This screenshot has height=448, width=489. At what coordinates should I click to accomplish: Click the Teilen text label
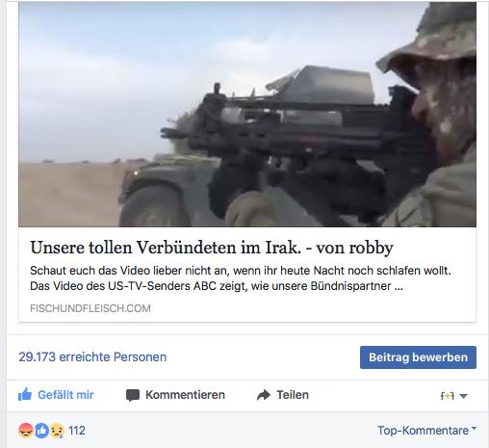point(293,395)
